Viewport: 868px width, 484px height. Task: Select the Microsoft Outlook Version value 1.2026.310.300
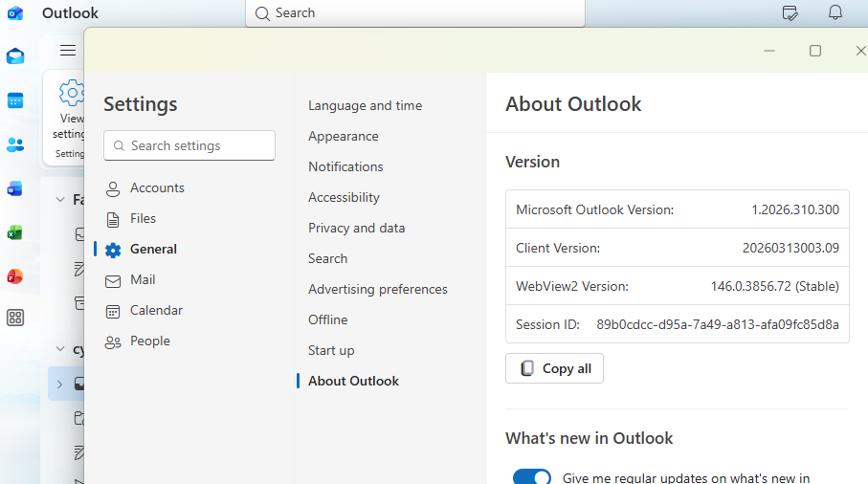point(795,209)
